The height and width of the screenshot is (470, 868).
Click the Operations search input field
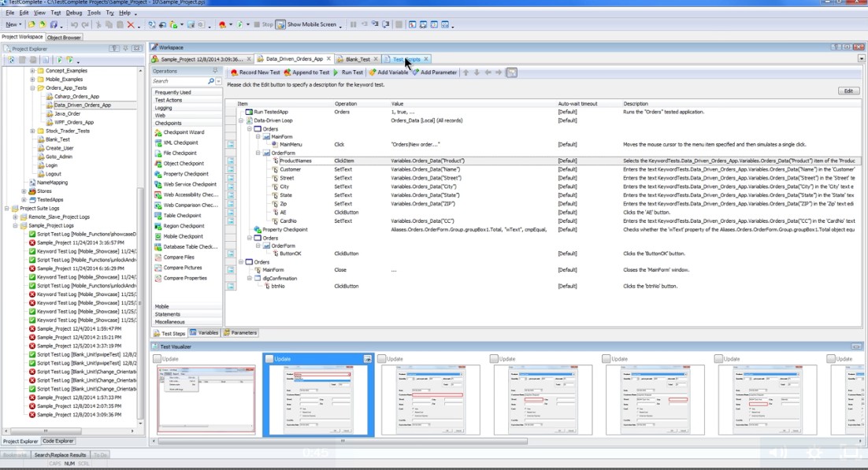[179, 81]
